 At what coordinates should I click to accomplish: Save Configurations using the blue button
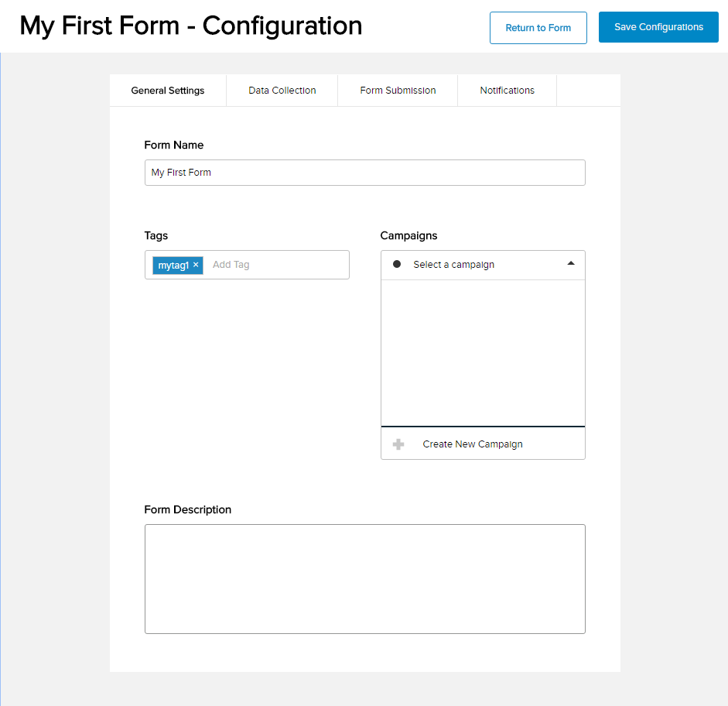click(658, 27)
